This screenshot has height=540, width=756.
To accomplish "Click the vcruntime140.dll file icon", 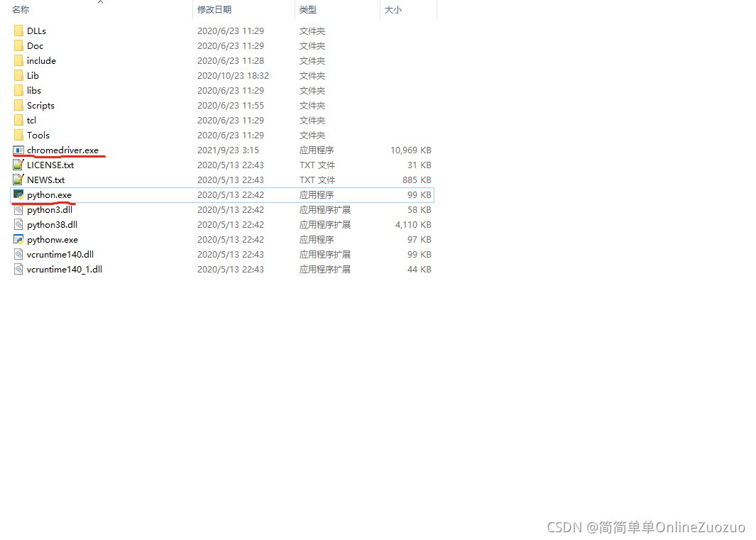I will [18, 255].
